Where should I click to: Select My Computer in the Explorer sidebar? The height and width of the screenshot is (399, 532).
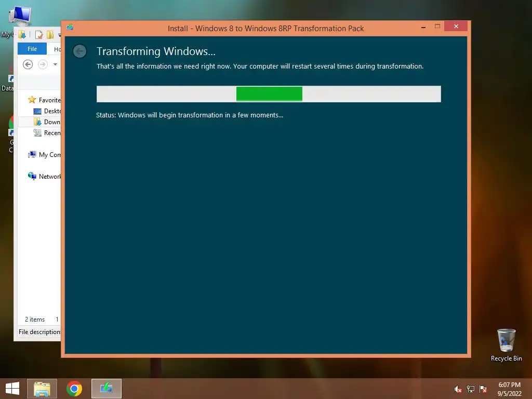45,155
